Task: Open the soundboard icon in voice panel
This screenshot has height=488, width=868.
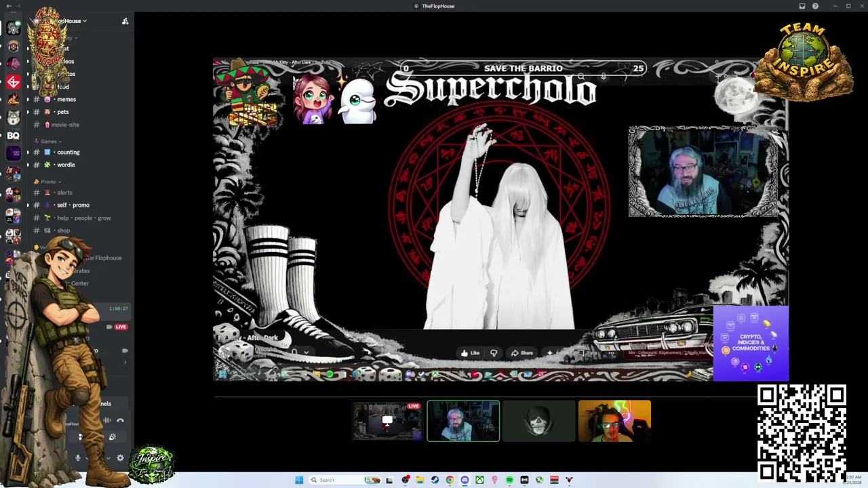Action: pyautogui.click(x=113, y=437)
